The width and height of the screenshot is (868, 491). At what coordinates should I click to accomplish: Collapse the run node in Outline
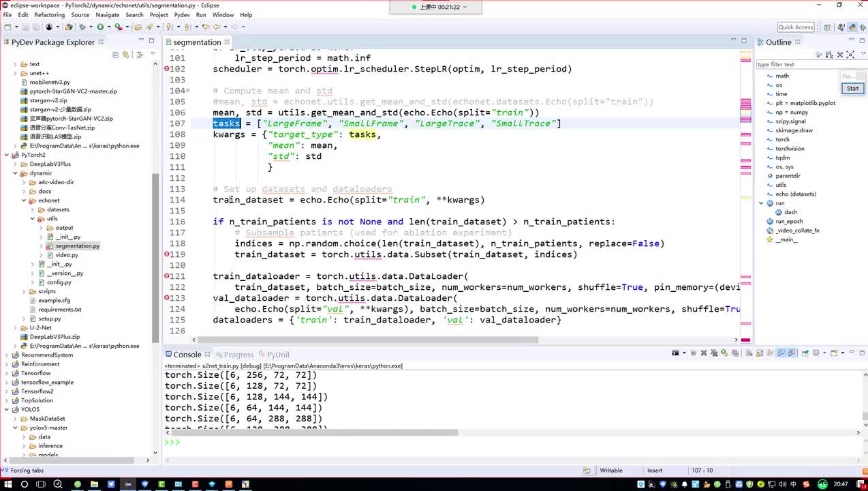(761, 203)
